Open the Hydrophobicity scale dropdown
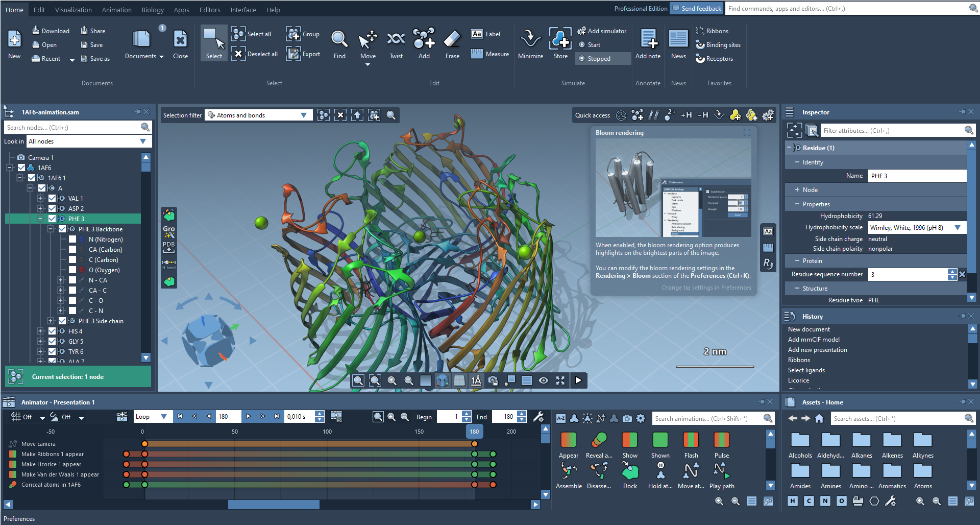This screenshot has height=525, width=980. (x=958, y=228)
